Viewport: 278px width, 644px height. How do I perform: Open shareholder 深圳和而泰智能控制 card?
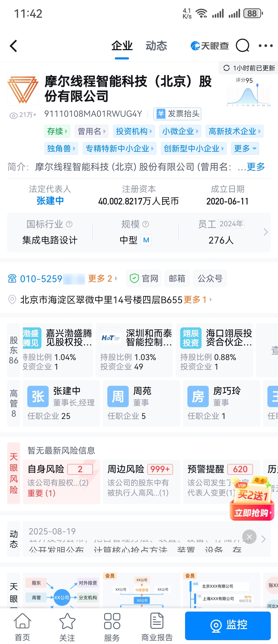click(134, 350)
